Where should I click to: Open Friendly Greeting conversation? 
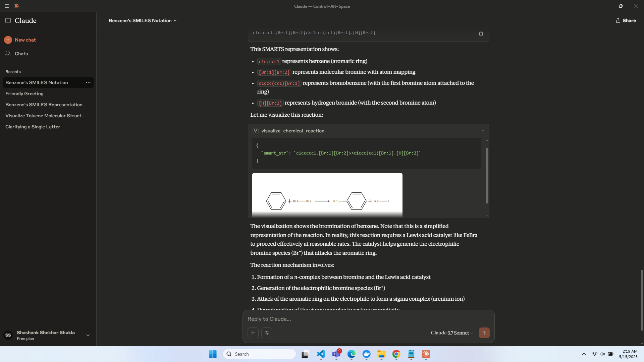(24, 94)
